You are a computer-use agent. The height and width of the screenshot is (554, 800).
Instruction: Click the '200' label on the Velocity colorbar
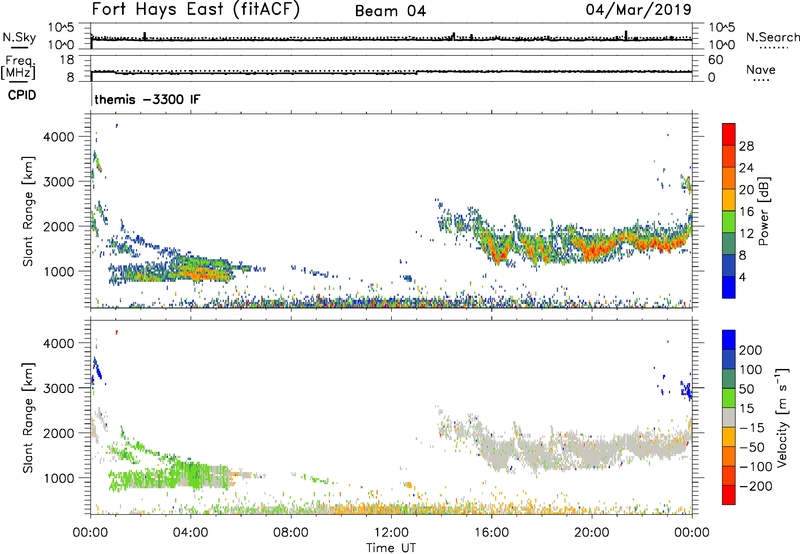(751, 350)
